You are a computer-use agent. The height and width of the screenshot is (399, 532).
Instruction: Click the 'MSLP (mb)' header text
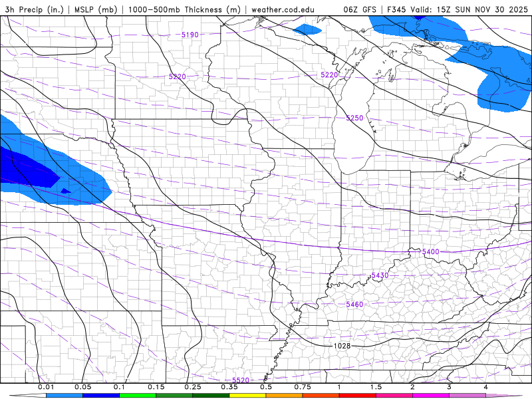pos(96,9)
